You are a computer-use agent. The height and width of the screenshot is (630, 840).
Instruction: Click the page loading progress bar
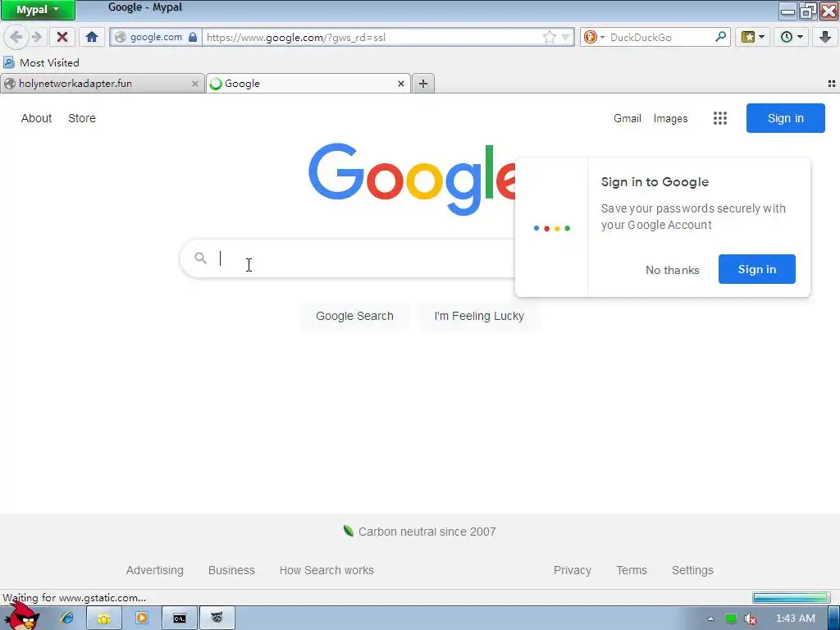[x=792, y=597]
